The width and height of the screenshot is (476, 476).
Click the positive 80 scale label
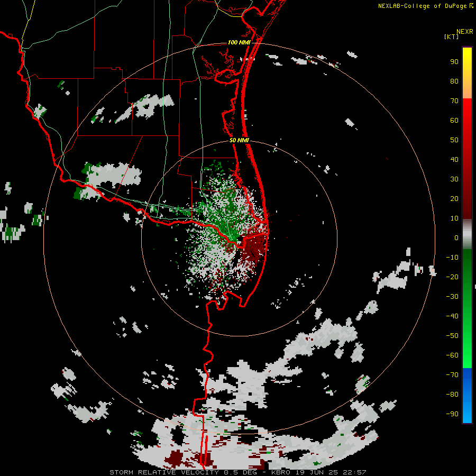tap(454, 81)
